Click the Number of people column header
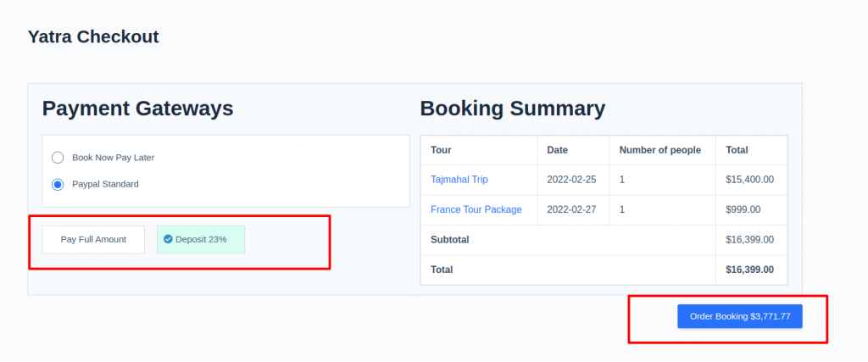The image size is (868, 362). click(659, 150)
